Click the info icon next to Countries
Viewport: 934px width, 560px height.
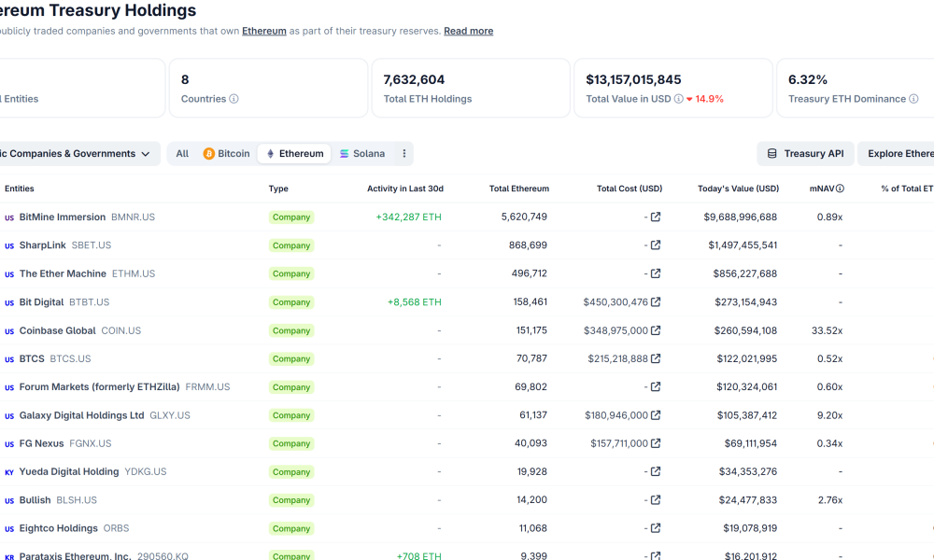click(x=233, y=99)
